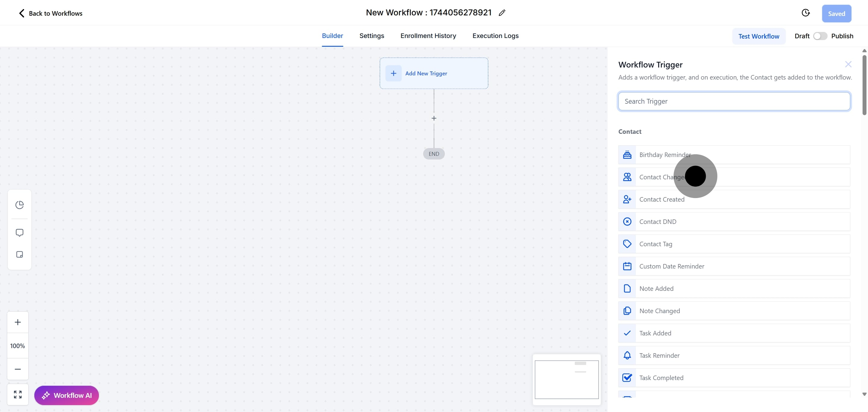The width and height of the screenshot is (868, 412).
Task: Switch to the Settings tab
Action: [x=372, y=36]
